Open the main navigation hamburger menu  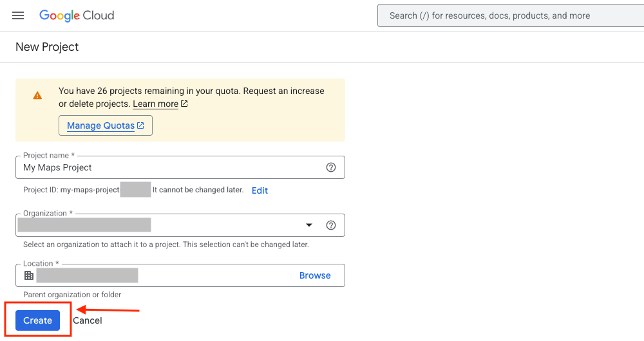18,15
